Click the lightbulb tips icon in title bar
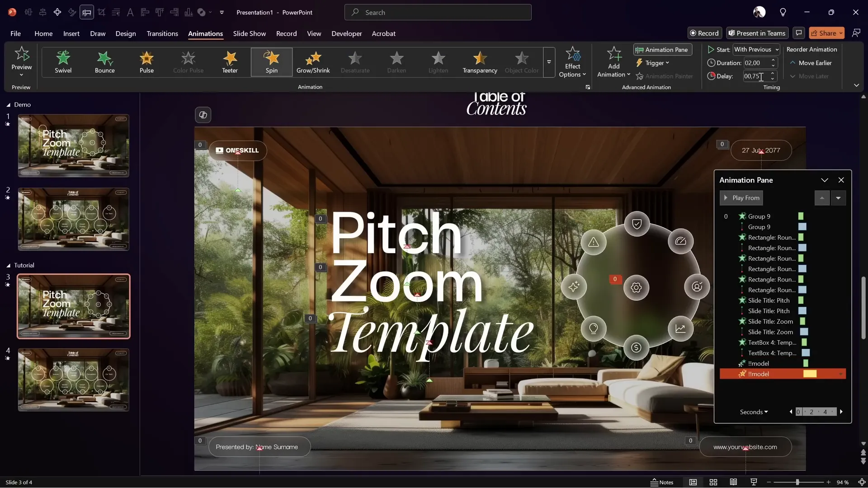This screenshot has height=488, width=868. pyautogui.click(x=783, y=12)
